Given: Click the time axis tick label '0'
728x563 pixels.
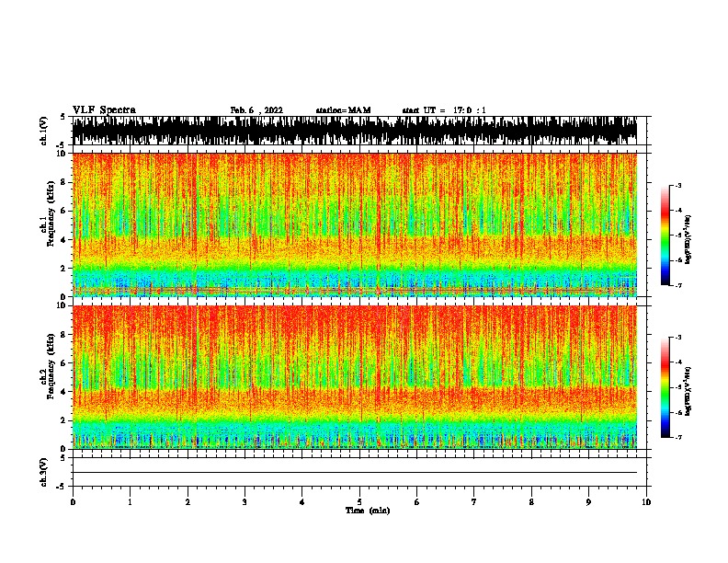Looking at the screenshot, I should [73, 502].
